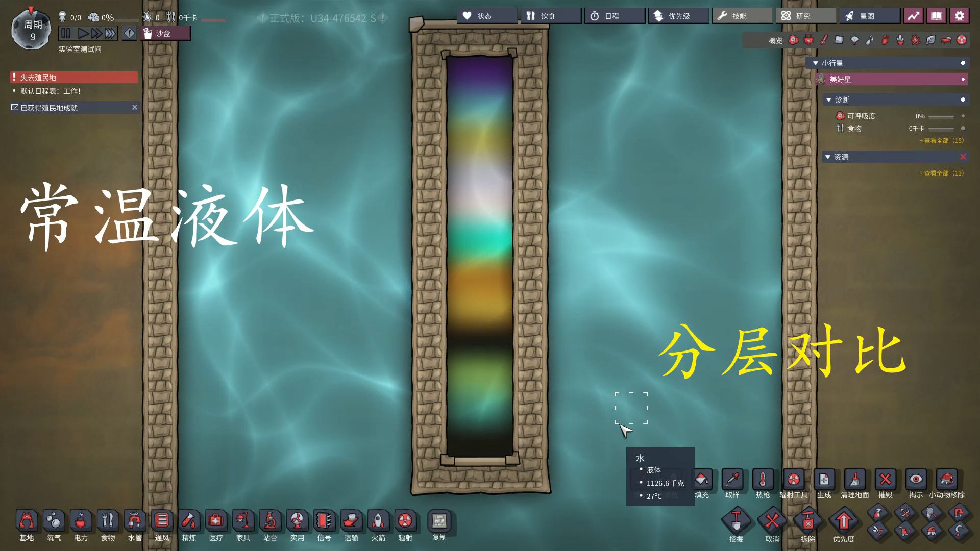Open the 信号 (Automation) build category
Image resolution: width=980 pixels, height=551 pixels.
pyautogui.click(x=324, y=521)
